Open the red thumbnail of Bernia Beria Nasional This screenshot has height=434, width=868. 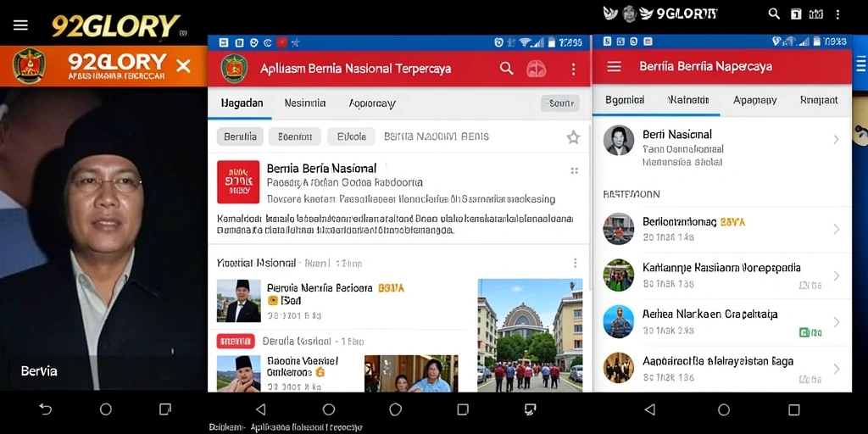[238, 181]
